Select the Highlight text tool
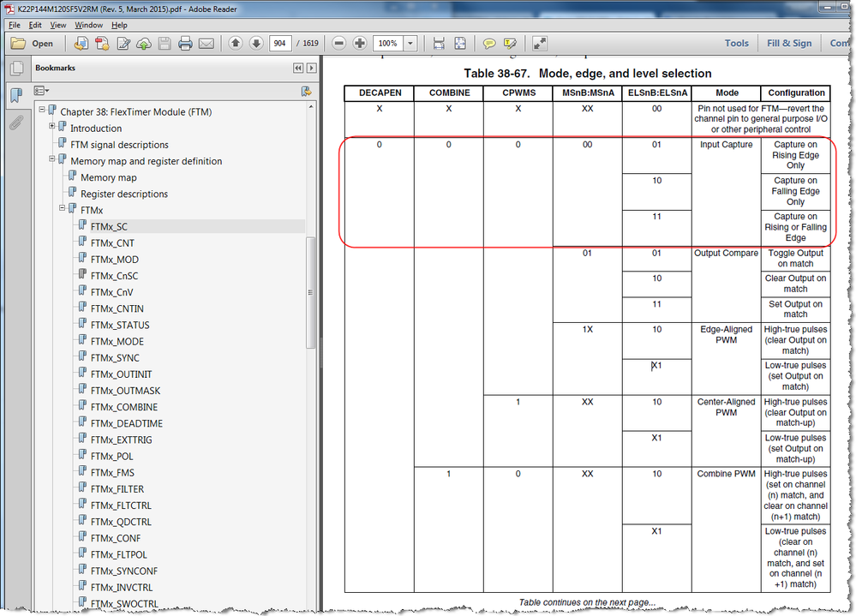The width and height of the screenshot is (856, 616). (x=510, y=43)
